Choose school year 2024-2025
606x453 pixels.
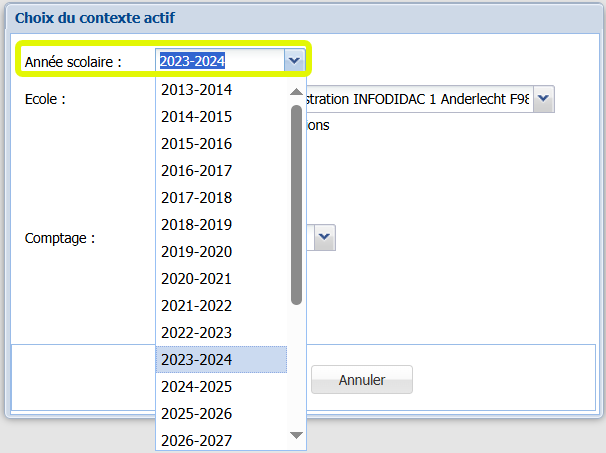point(197,386)
